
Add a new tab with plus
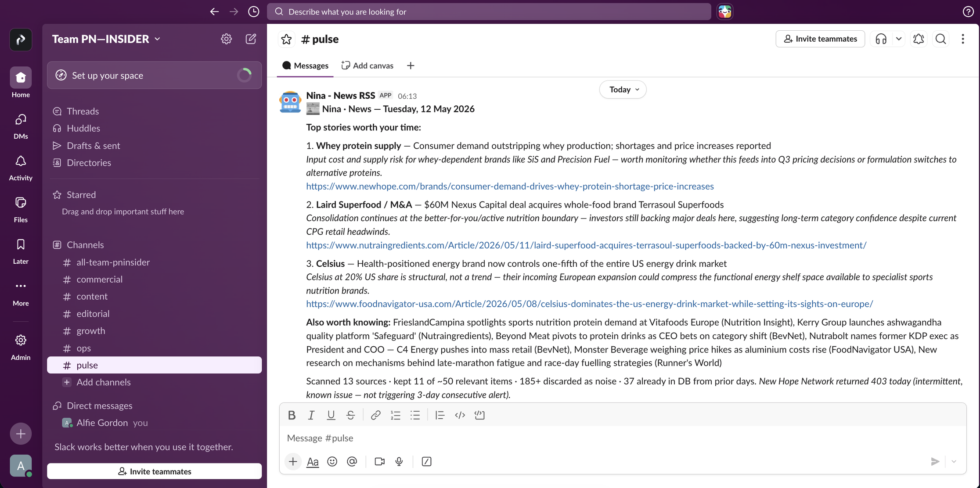coord(411,65)
